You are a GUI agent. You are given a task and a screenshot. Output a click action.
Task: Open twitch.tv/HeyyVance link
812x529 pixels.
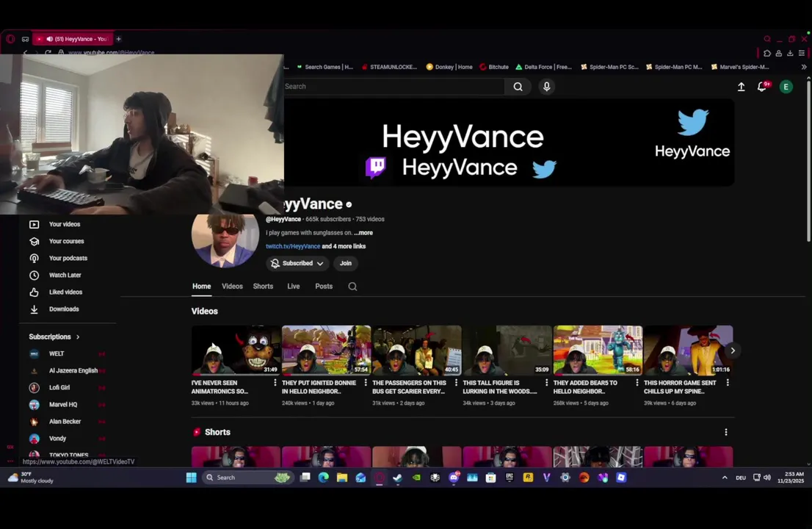pos(293,247)
